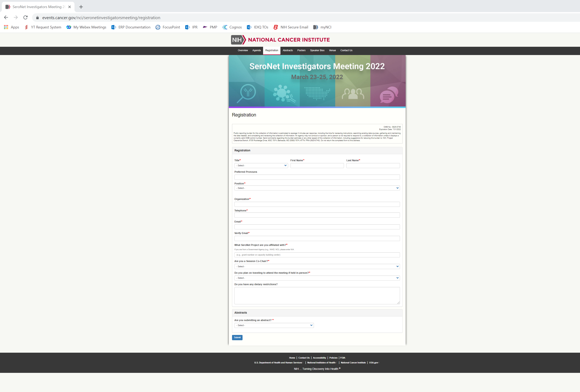Click the NIH National Cancer Institute logo
580x392 pixels.
click(280, 40)
